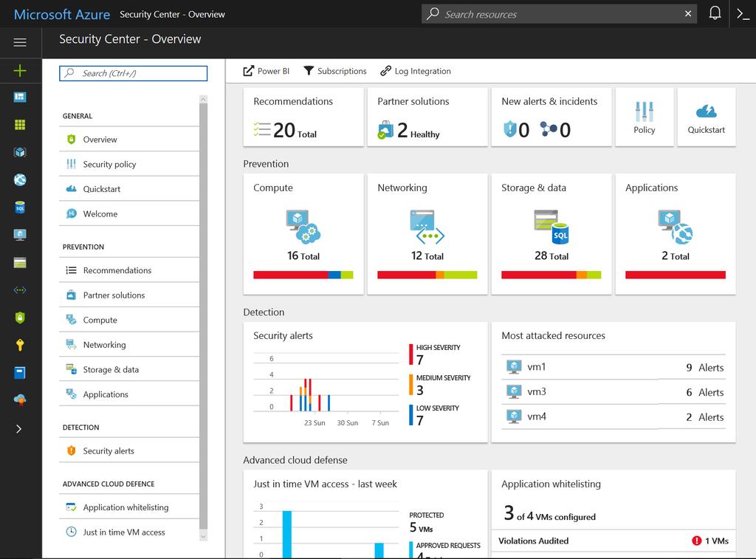Screen dimensions: 756x559
Task: Open the Security Center shield icon in rail
Action: tap(20, 318)
